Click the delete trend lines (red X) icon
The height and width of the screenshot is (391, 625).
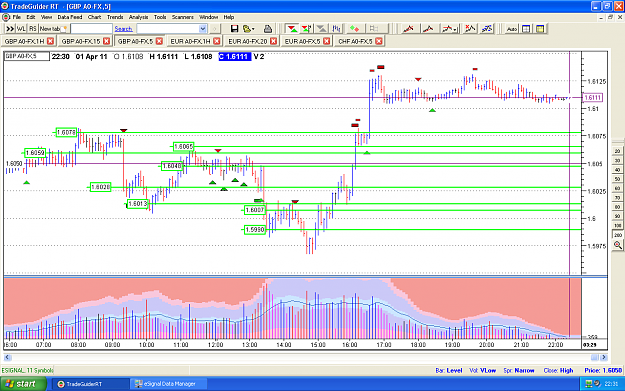470,29
